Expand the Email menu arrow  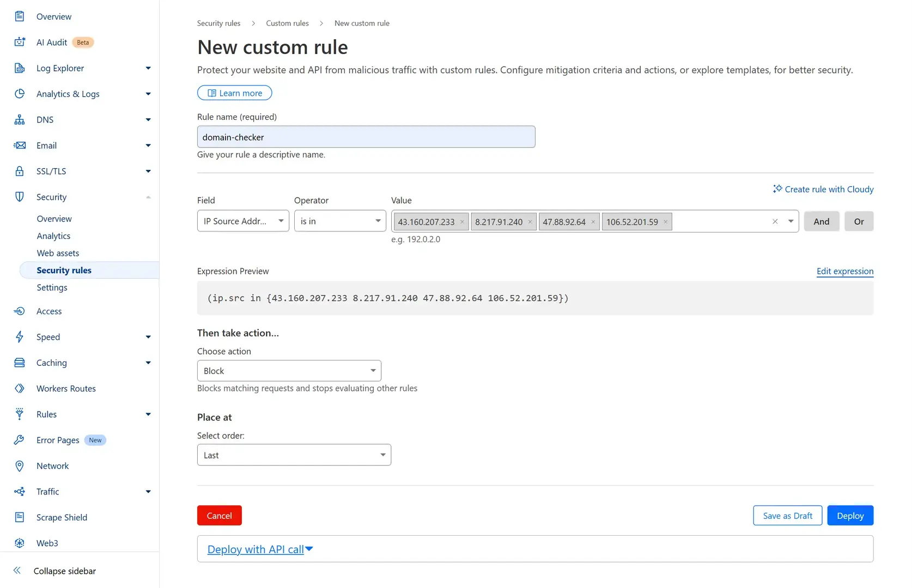(x=148, y=145)
